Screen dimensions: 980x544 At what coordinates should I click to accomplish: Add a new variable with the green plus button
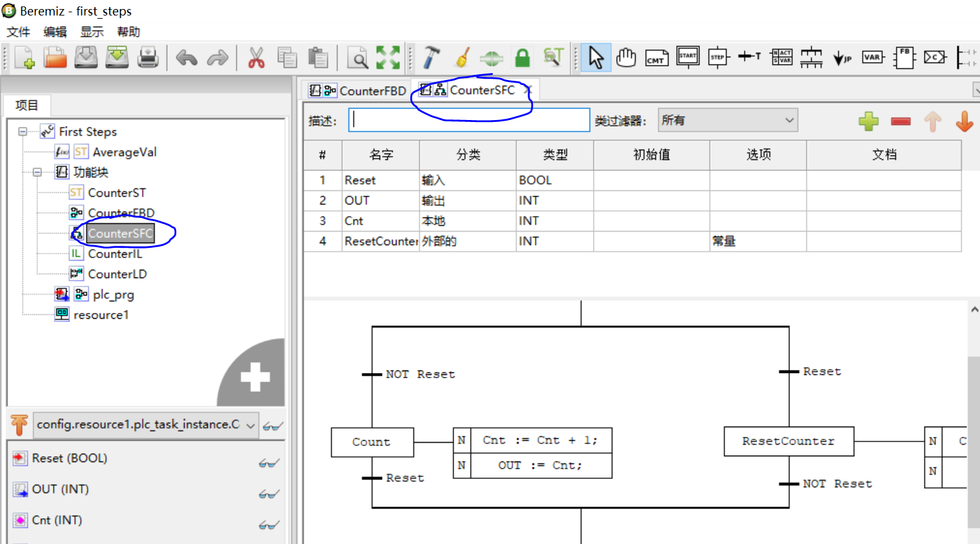[x=868, y=121]
